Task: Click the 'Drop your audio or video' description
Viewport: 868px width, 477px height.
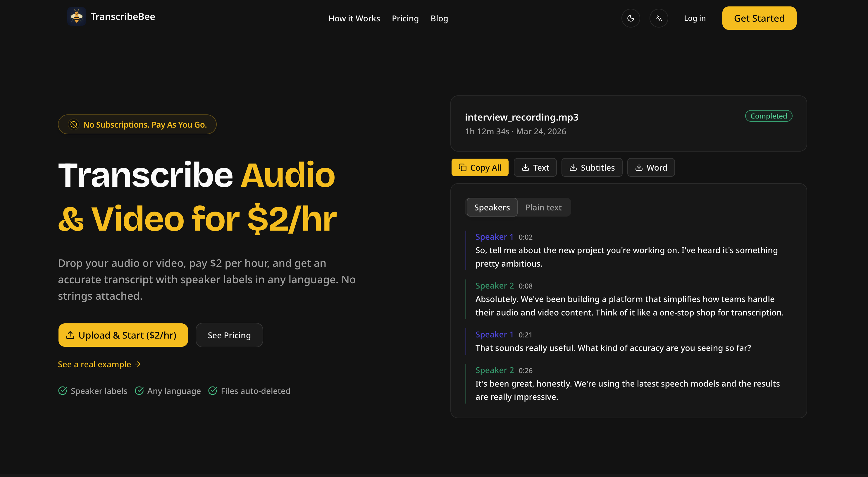Action: (x=206, y=279)
